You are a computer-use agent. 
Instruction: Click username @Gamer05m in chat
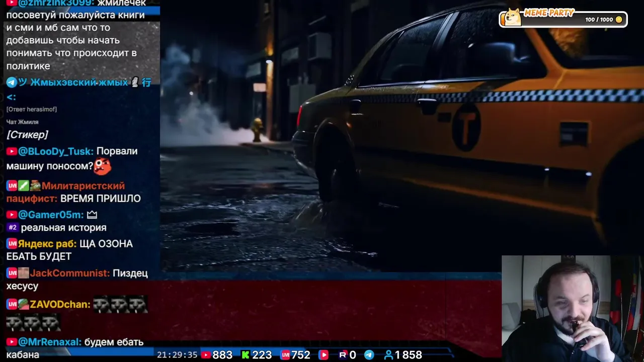[51, 215]
